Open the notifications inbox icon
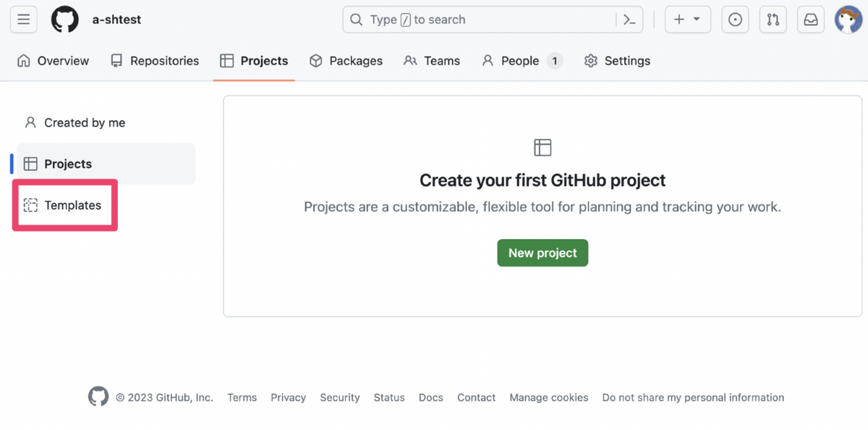This screenshot has height=430, width=868. pyautogui.click(x=810, y=20)
